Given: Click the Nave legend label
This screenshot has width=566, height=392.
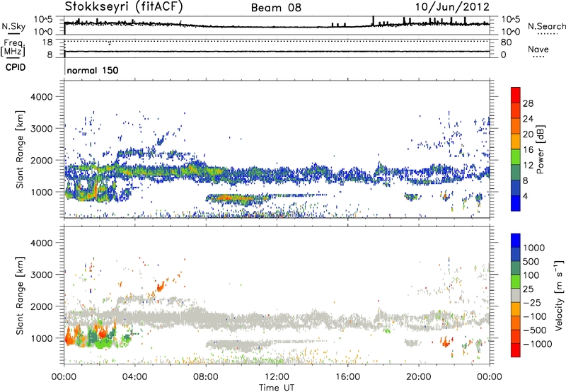Looking at the screenshot, I should point(538,49).
